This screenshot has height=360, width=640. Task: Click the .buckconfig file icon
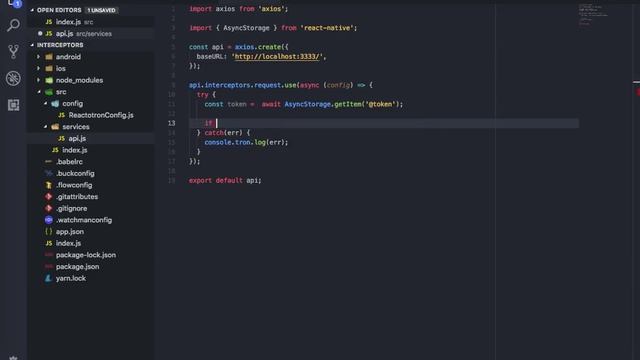pos(49,173)
